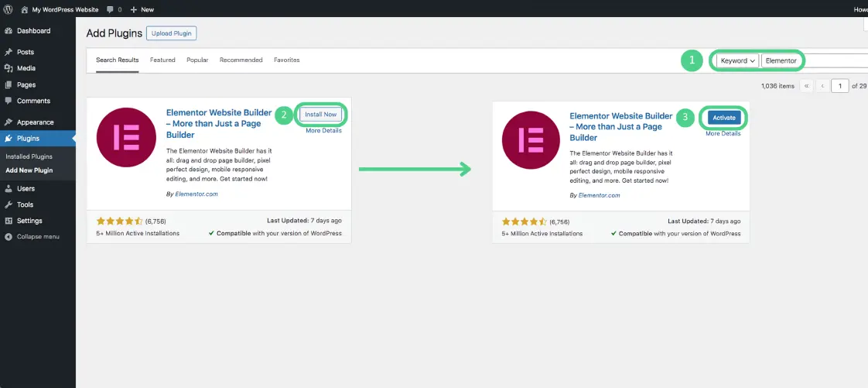The image size is (868, 388).
Task: Switch to the Popular tab
Action: [197, 60]
